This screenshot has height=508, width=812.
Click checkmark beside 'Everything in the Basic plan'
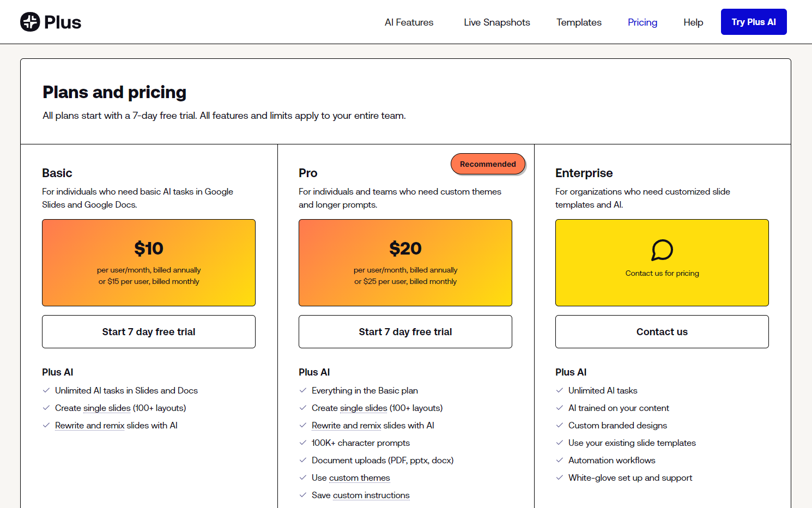[303, 390]
